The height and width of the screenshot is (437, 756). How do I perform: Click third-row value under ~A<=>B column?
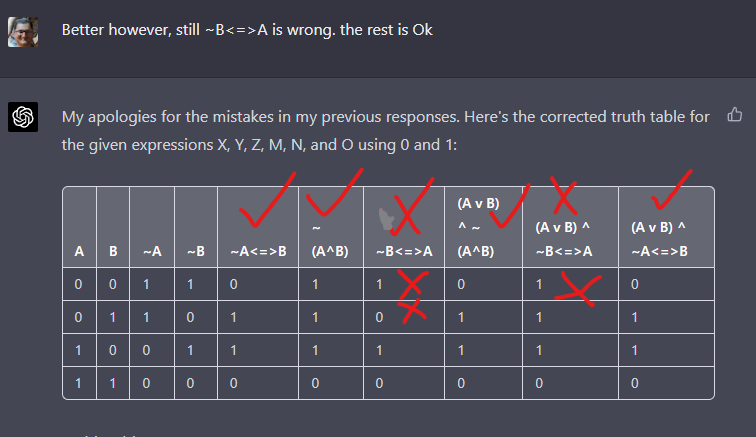[233, 350]
